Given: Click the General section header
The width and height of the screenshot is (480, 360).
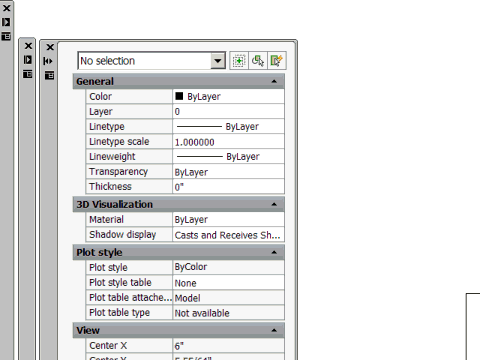Looking at the screenshot, I should click(179, 81).
